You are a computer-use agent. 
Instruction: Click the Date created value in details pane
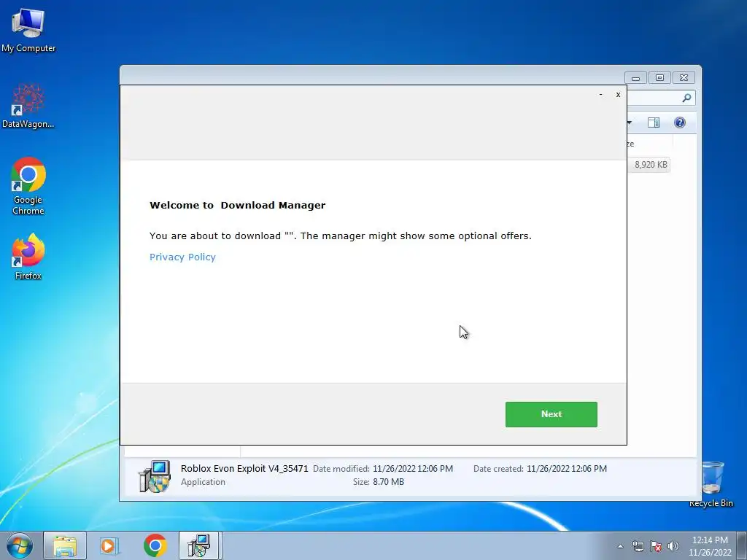pos(566,469)
